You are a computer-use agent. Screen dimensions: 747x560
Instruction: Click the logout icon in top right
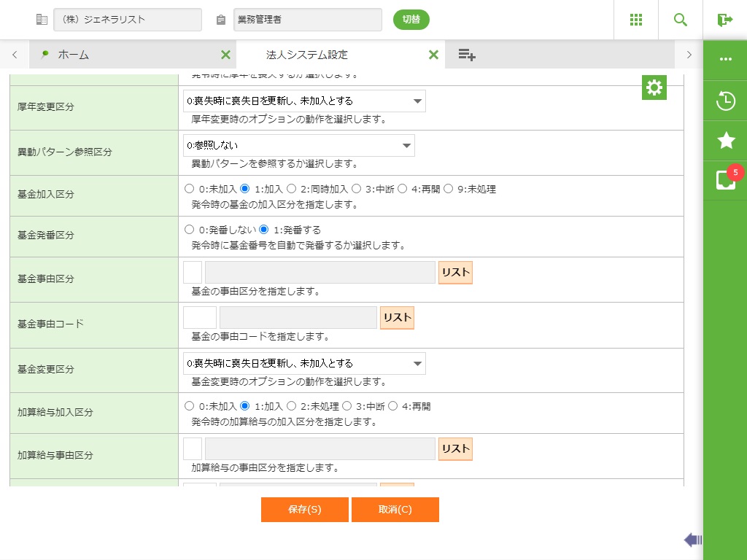(x=724, y=20)
